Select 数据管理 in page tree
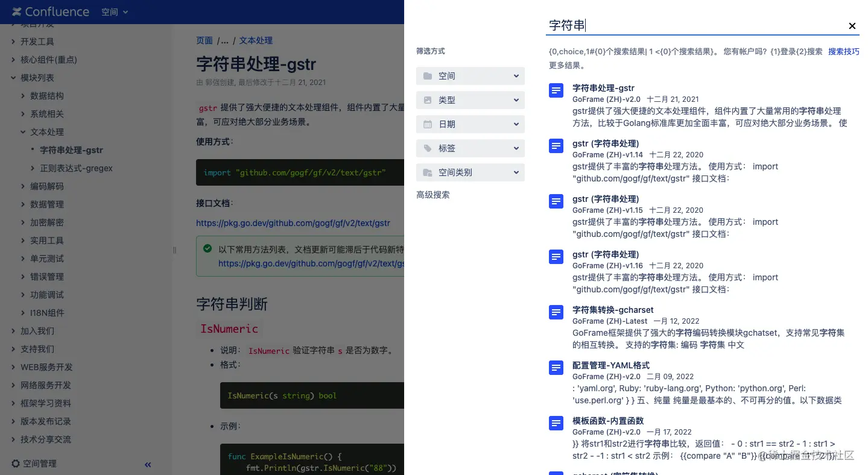 [47, 204]
